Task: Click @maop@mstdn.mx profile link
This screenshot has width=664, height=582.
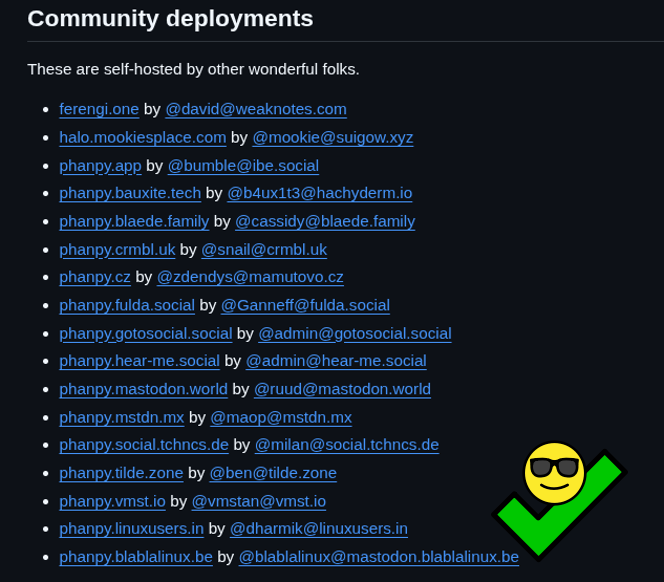Action: pos(281,417)
